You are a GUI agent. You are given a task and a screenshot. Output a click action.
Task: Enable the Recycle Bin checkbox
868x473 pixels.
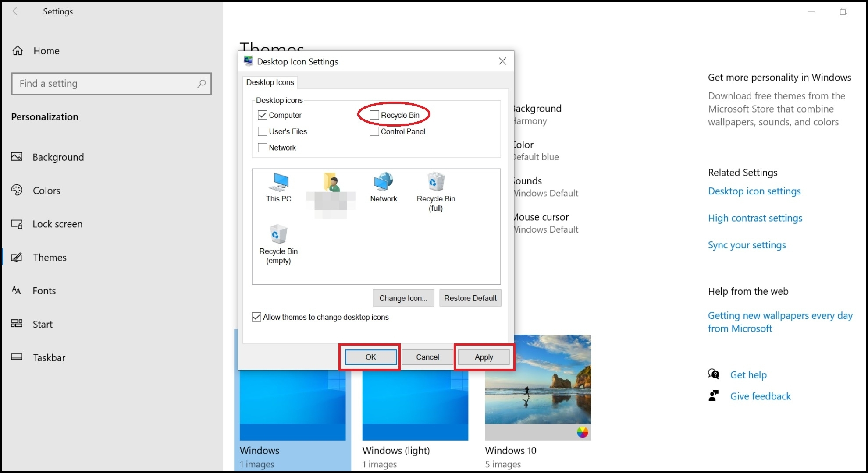click(x=374, y=115)
